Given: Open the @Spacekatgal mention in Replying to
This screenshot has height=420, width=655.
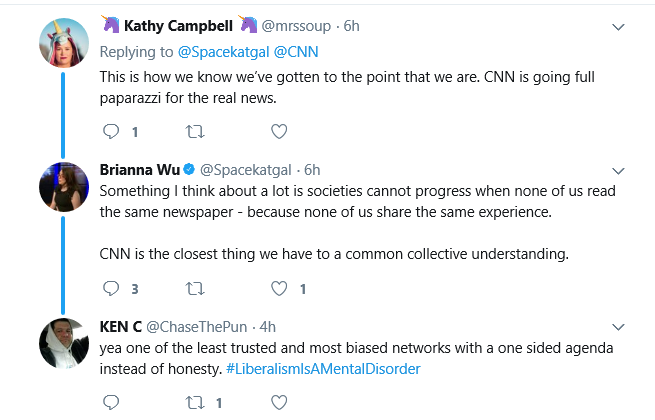Looking at the screenshot, I should click(223, 52).
